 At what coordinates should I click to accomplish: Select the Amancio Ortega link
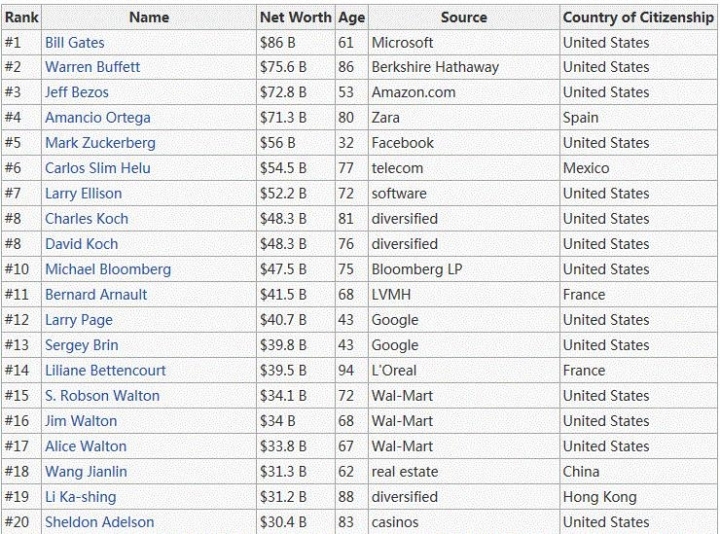pos(97,118)
